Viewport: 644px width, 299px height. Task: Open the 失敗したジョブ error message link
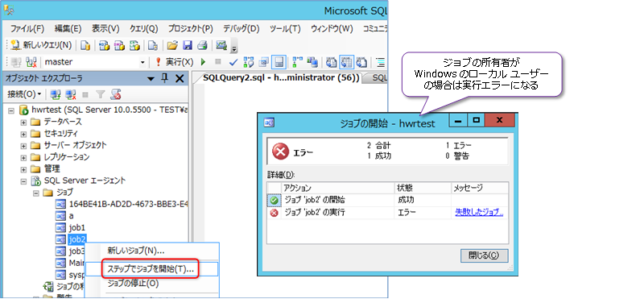point(479,213)
